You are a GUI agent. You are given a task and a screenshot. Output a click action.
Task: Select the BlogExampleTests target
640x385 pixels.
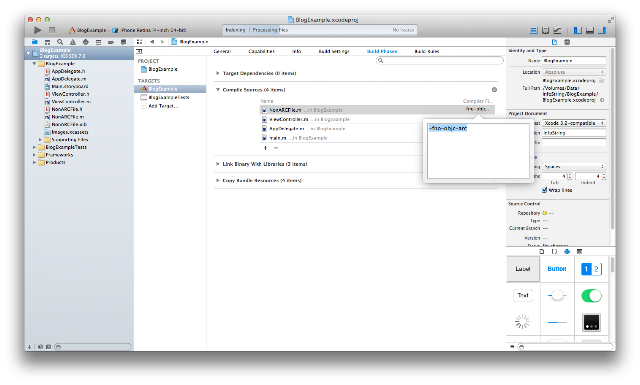coord(169,97)
